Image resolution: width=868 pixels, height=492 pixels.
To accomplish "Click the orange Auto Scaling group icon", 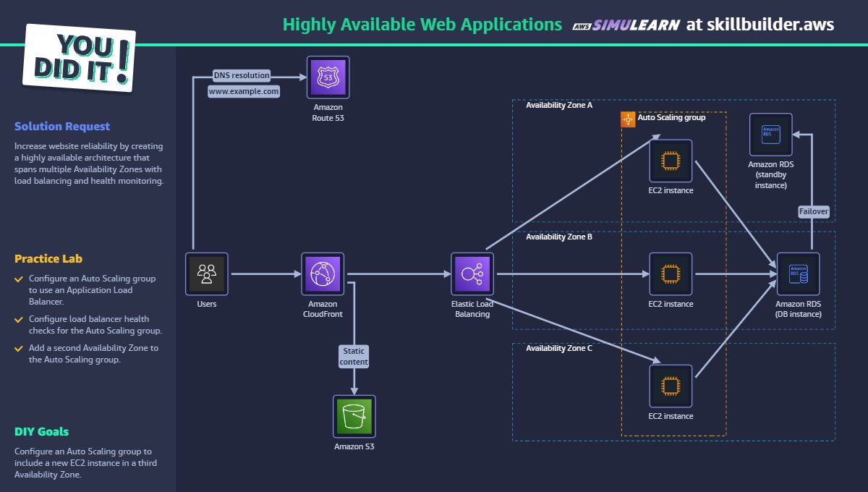I will 628,119.
